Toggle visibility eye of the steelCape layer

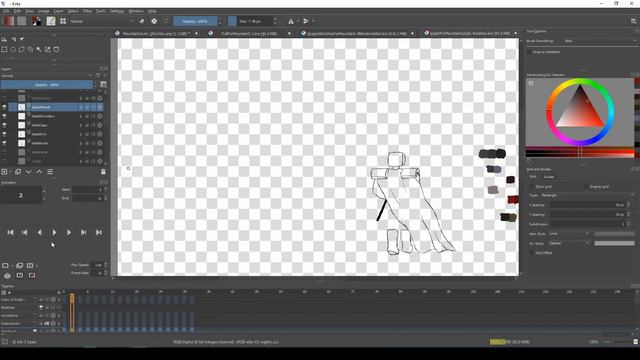point(4,125)
